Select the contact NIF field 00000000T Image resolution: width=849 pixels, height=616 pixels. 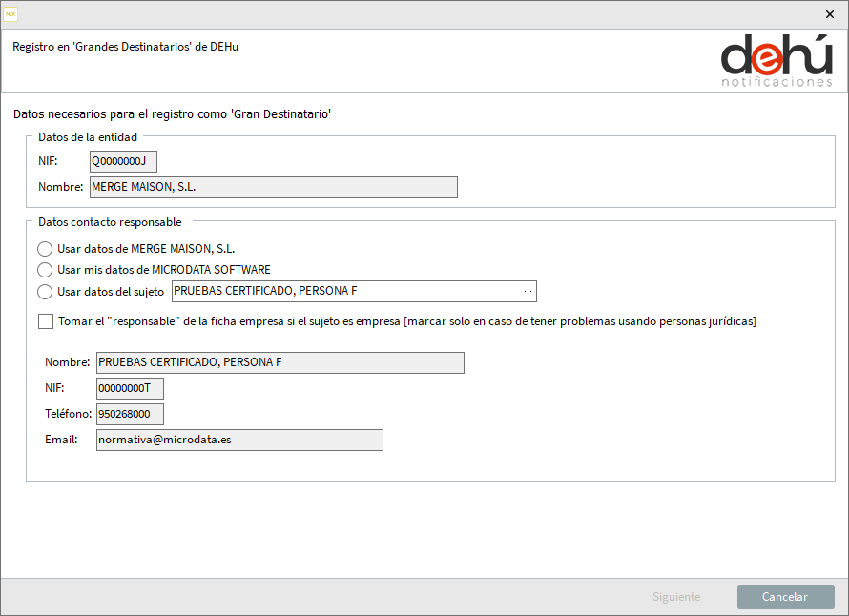pos(130,388)
